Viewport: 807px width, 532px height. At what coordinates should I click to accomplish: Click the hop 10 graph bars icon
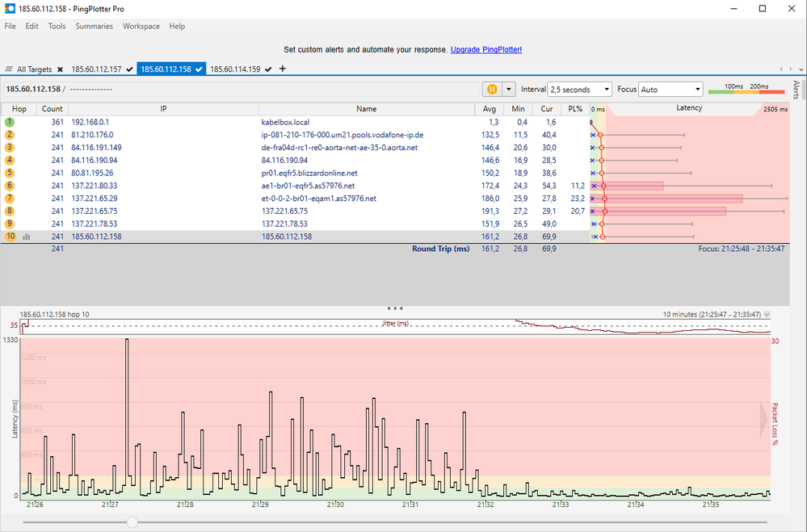point(27,237)
